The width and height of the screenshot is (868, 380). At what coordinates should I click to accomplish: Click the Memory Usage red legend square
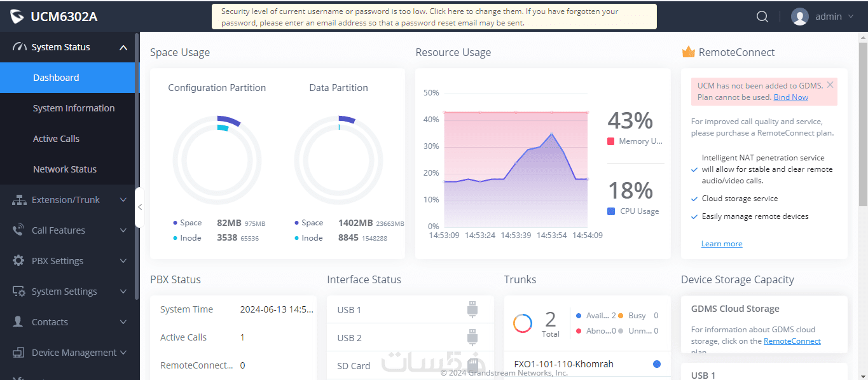point(611,141)
